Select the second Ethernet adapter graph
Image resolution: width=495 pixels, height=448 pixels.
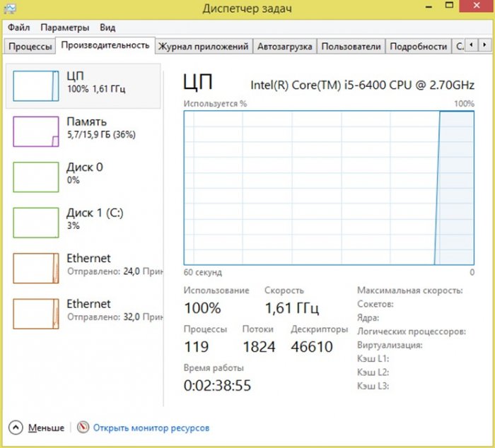36,313
